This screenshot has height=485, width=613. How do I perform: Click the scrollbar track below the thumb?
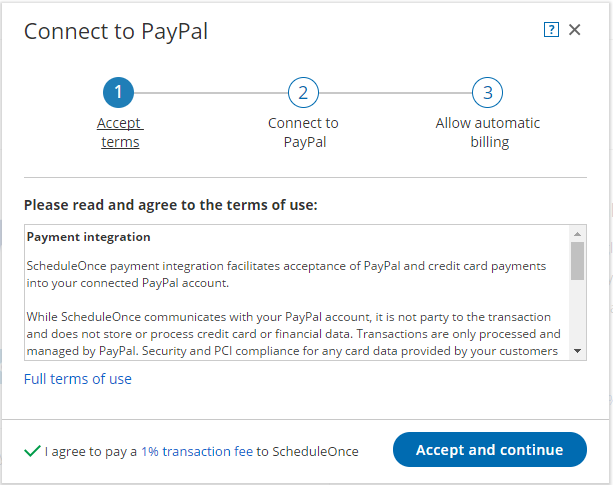(x=578, y=315)
